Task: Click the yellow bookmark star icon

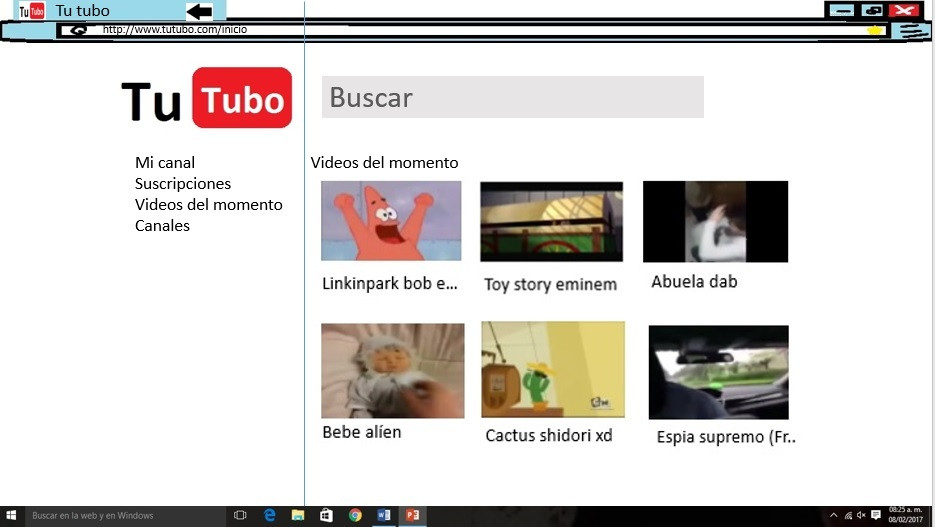Action: click(875, 30)
